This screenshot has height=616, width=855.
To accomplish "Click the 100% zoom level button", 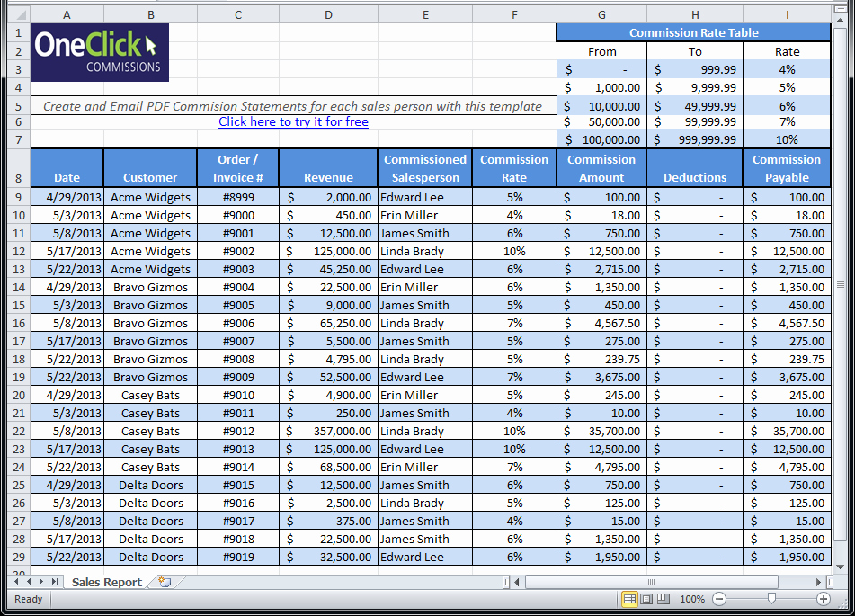I will (x=691, y=599).
